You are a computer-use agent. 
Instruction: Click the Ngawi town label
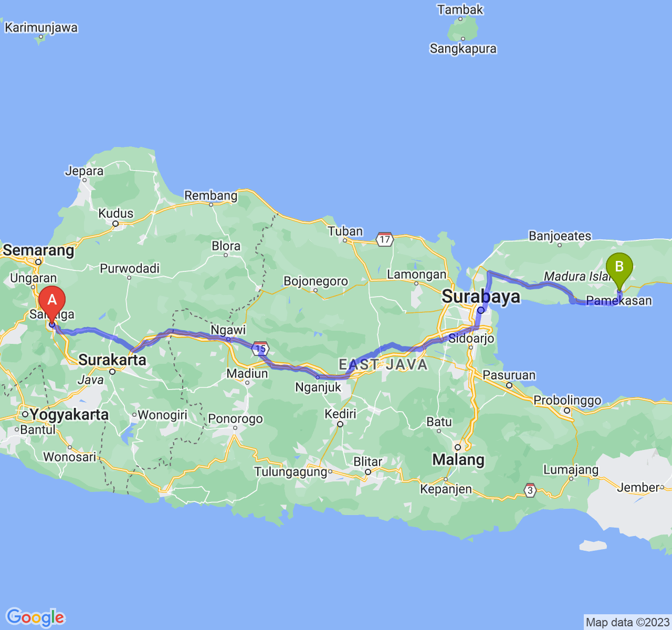pyautogui.click(x=228, y=330)
